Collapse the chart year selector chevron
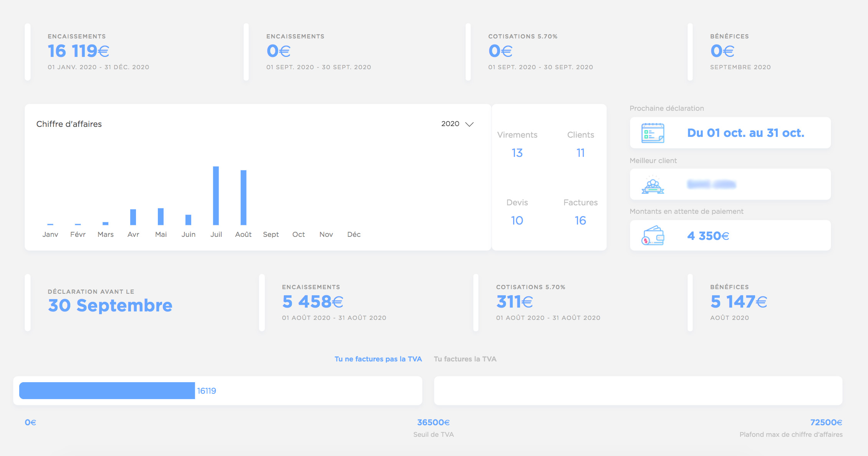The width and height of the screenshot is (868, 456). 470,124
